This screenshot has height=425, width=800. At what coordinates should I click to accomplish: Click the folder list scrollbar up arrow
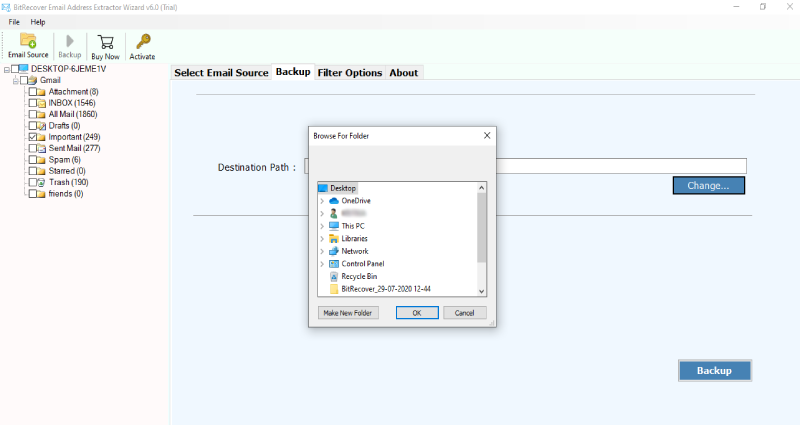point(481,188)
